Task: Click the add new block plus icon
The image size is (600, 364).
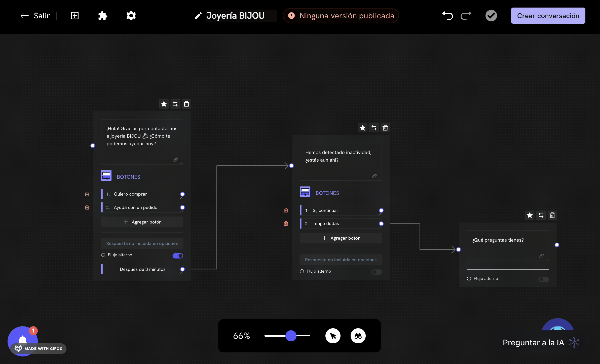Action: click(74, 16)
